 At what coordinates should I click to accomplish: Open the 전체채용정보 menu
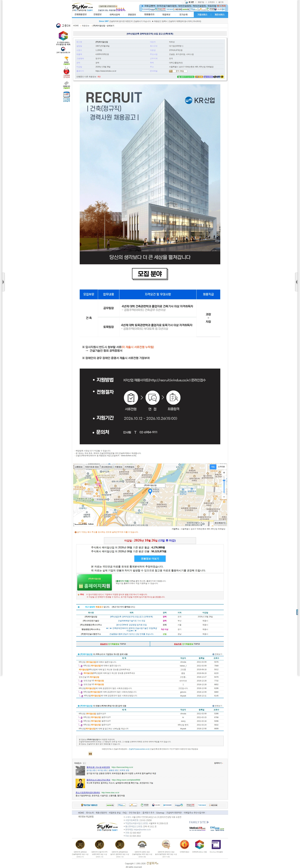click(80, 15)
